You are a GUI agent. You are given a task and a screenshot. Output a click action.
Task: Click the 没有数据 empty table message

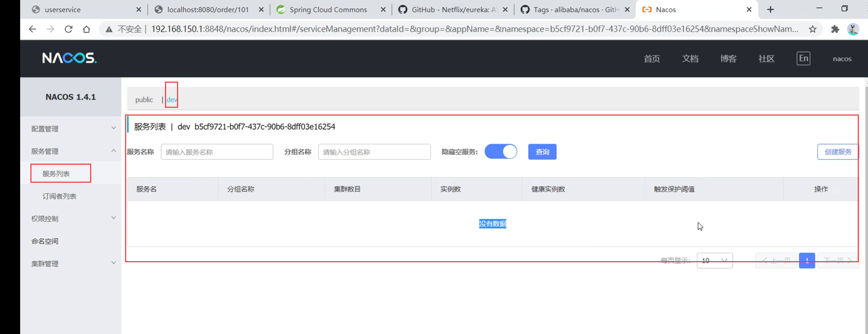point(493,224)
